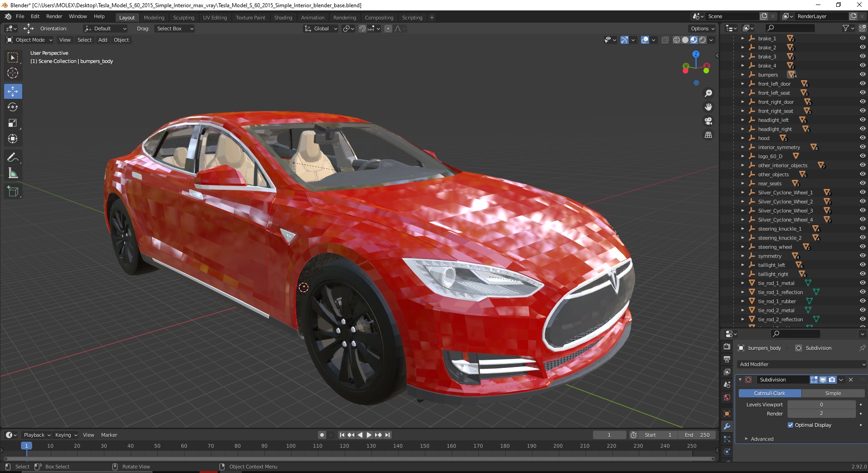This screenshot has width=868, height=473.
Task: Select Simple subdivision type
Action: 833,393
